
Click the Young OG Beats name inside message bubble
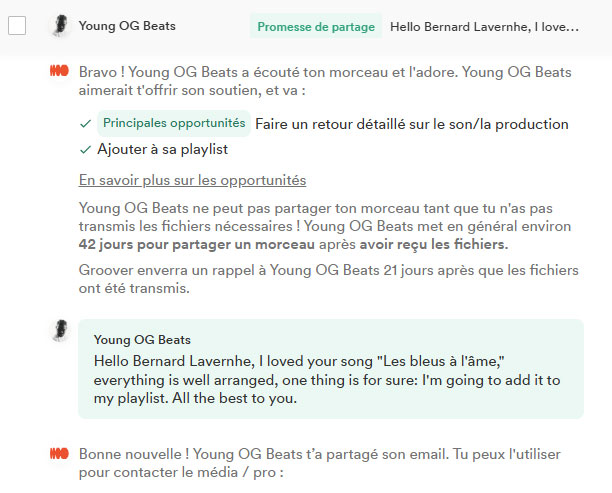point(142,340)
